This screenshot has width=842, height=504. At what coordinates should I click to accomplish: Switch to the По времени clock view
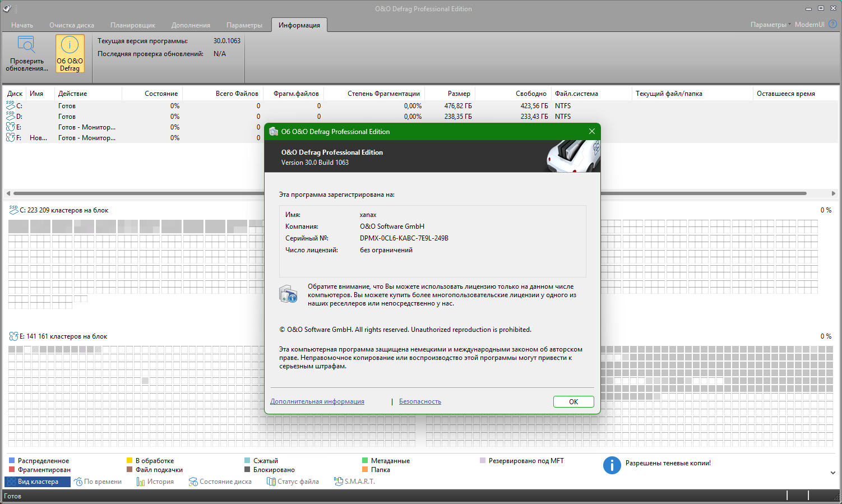(x=98, y=482)
